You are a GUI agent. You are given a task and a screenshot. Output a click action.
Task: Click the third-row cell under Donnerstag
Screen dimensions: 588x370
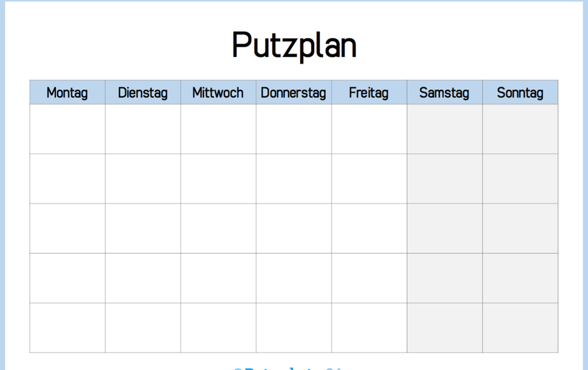[x=293, y=228]
